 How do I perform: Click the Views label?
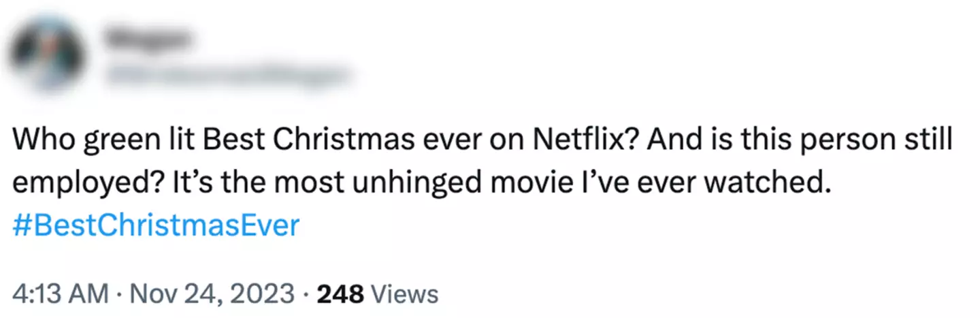(x=406, y=293)
